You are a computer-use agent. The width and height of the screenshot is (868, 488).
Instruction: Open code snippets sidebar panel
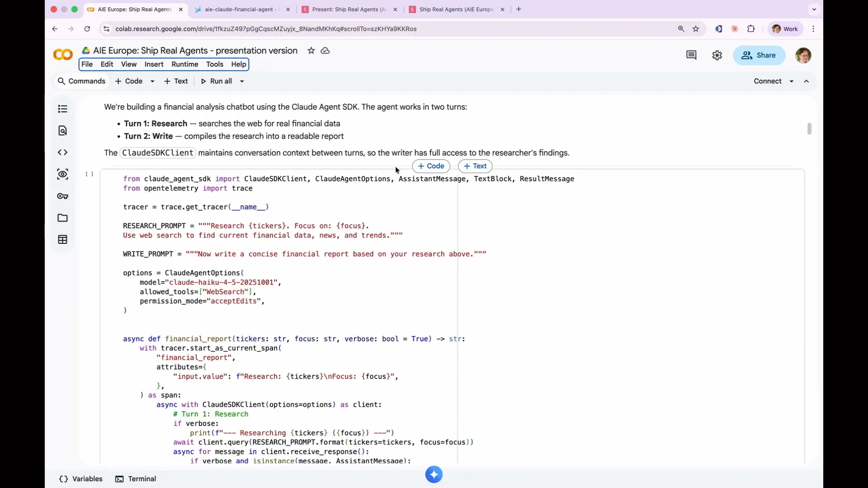(62, 152)
